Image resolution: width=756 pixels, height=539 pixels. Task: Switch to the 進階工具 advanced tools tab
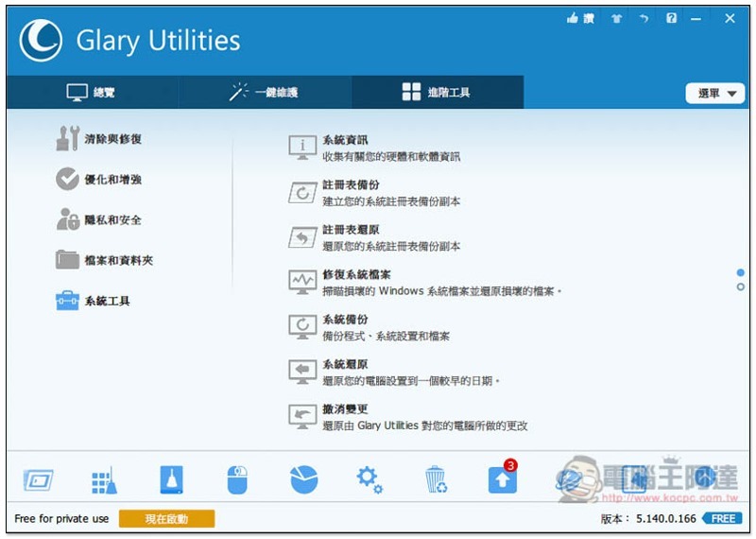(437, 92)
